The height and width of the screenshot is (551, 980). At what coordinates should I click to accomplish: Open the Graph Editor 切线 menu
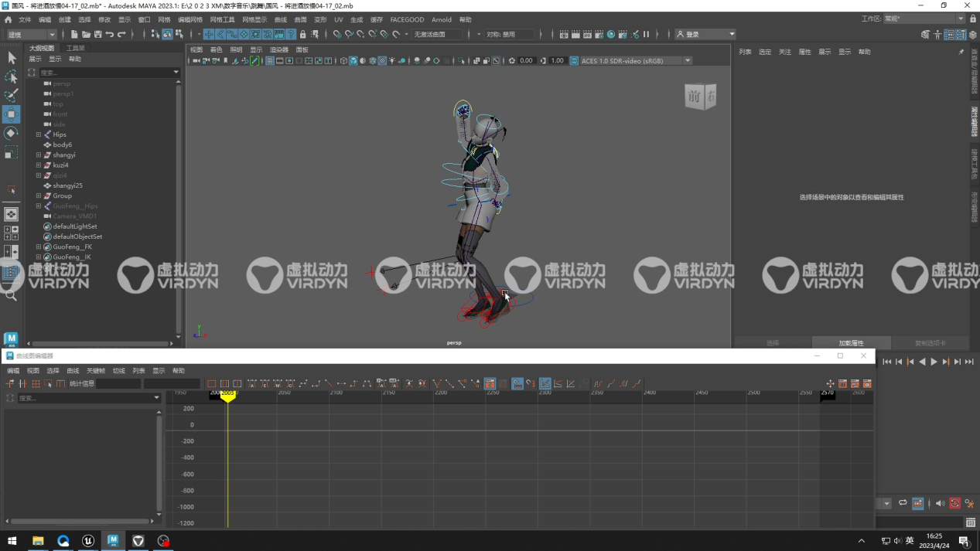click(118, 371)
